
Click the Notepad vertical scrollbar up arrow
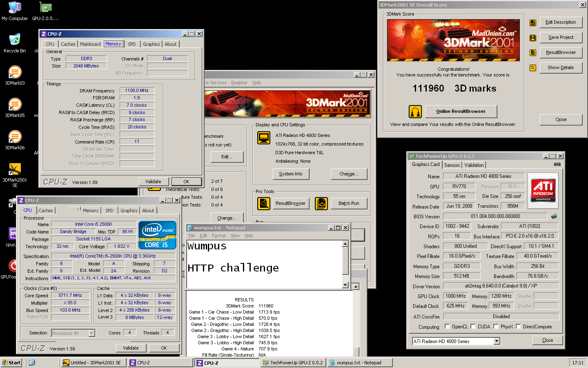345,244
